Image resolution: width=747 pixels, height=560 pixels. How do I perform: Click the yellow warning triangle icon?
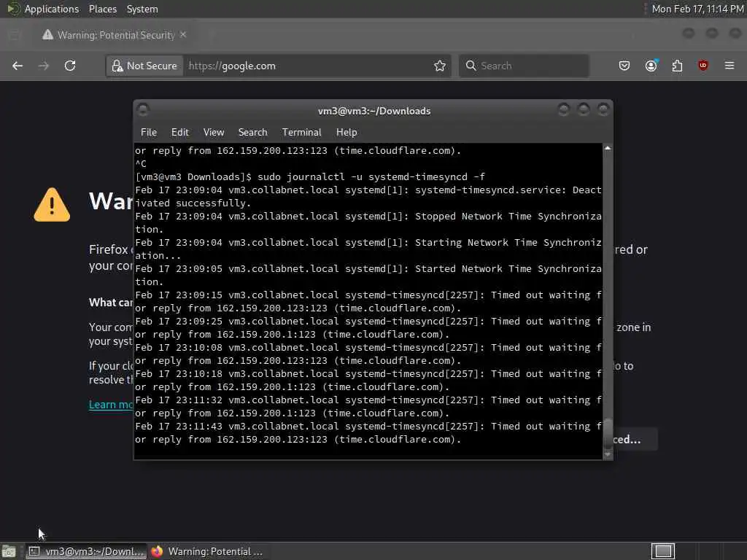(x=52, y=205)
